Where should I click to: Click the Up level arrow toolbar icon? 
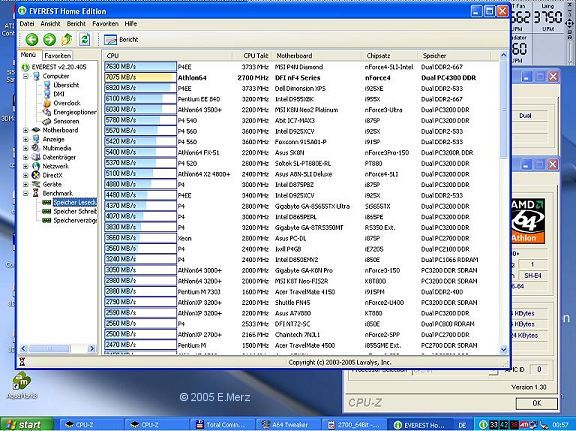[x=67, y=39]
